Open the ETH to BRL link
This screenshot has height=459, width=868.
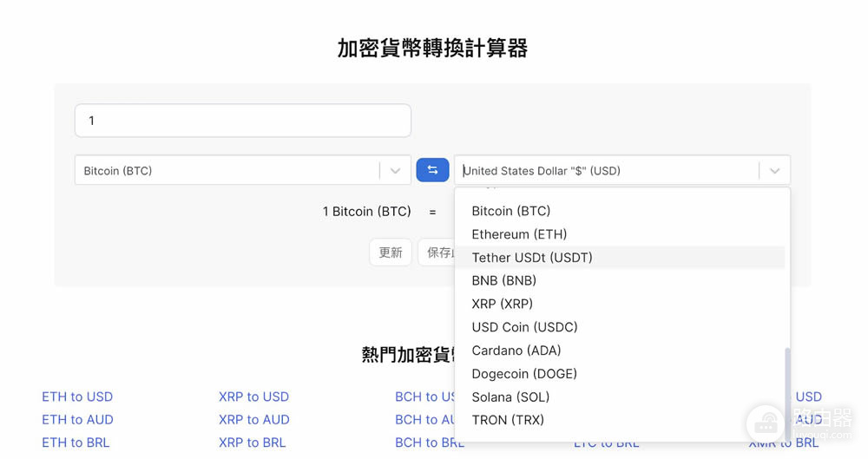[x=76, y=443]
